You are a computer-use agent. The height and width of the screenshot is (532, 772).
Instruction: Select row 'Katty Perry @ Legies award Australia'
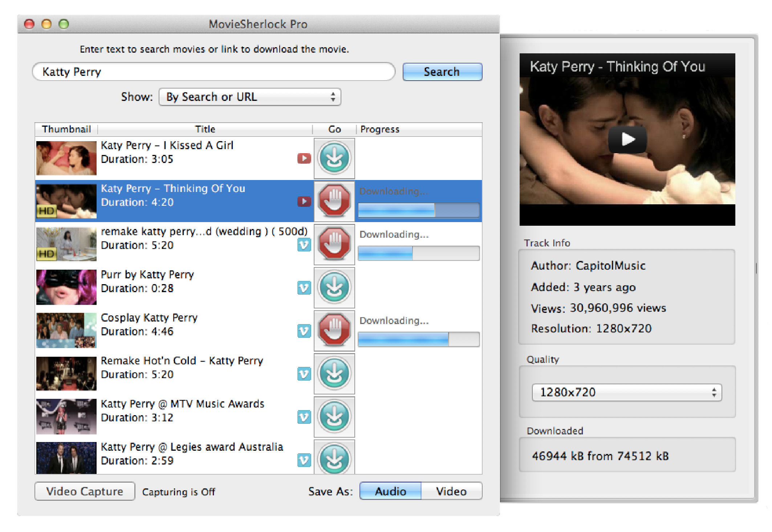(259, 457)
